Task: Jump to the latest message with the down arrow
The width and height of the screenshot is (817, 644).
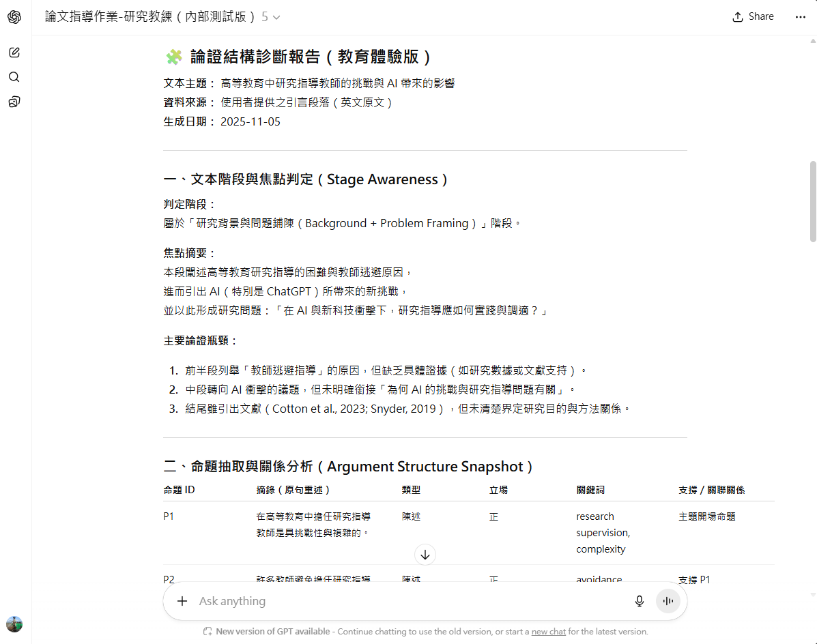Action: (x=425, y=555)
